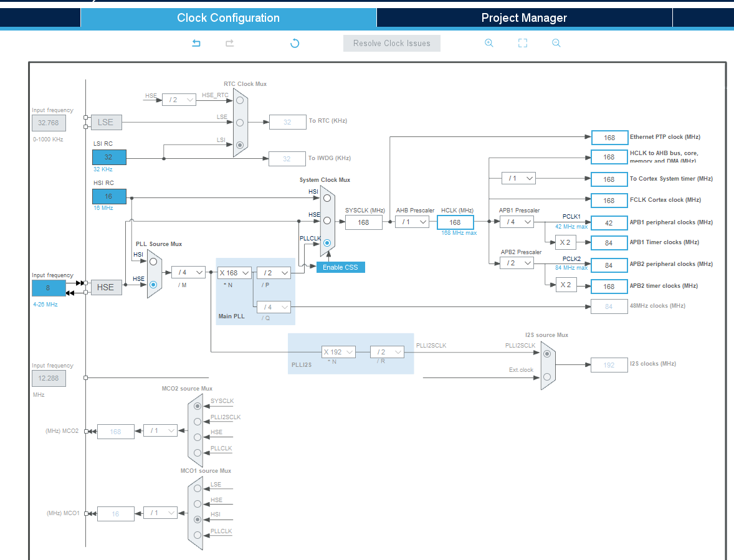
Task: Click APB2 timer clocks value 168
Action: (x=609, y=287)
